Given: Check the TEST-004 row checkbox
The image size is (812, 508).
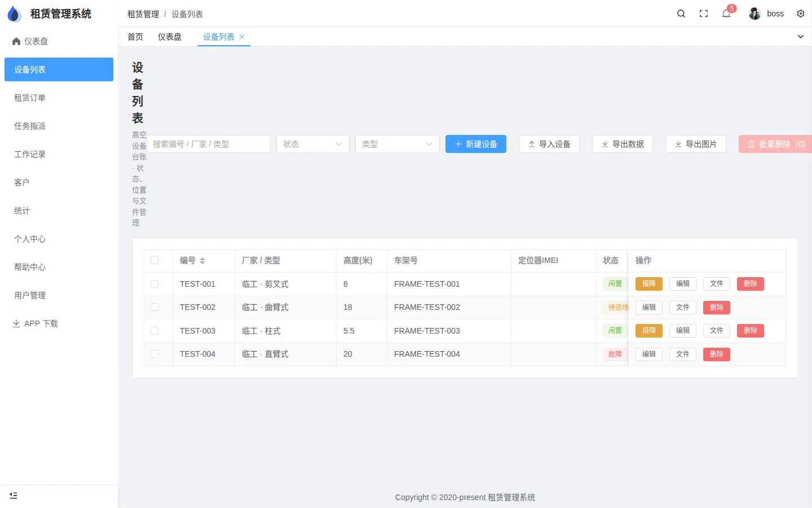Looking at the screenshot, I should click(x=155, y=354).
